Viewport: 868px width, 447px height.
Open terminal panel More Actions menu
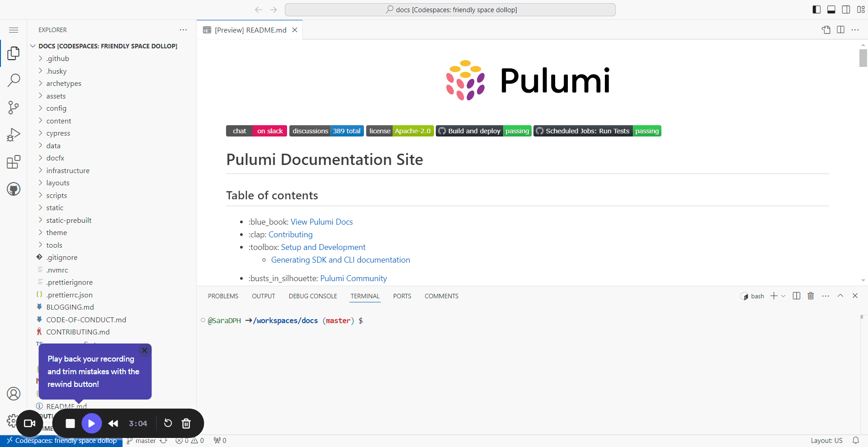tap(826, 296)
